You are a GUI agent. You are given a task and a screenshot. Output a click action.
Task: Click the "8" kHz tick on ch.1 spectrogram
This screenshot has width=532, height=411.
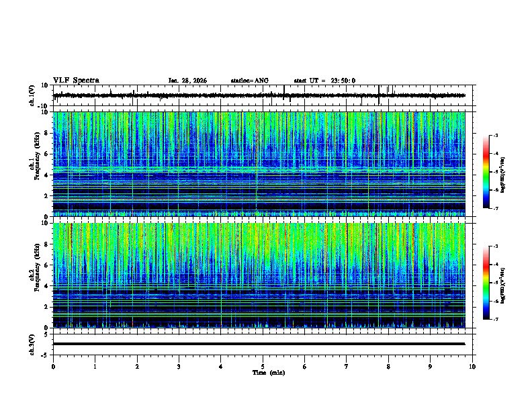click(46, 133)
